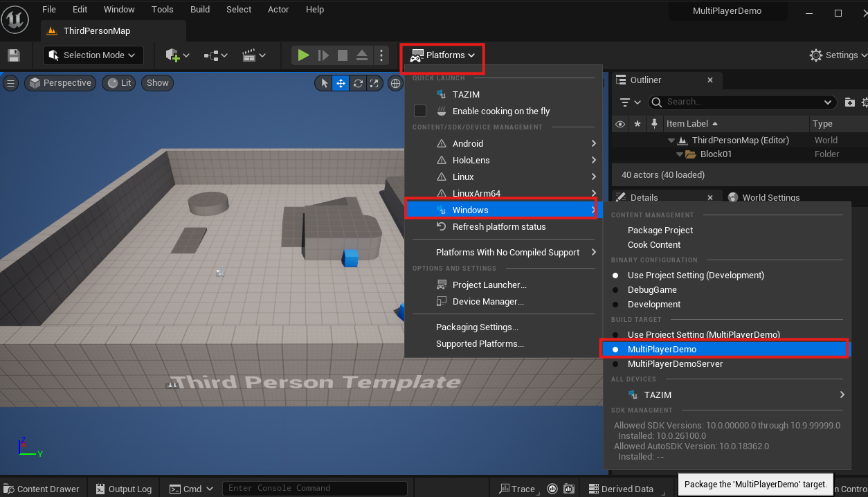Click the Stop simulation square icon

pyautogui.click(x=343, y=55)
